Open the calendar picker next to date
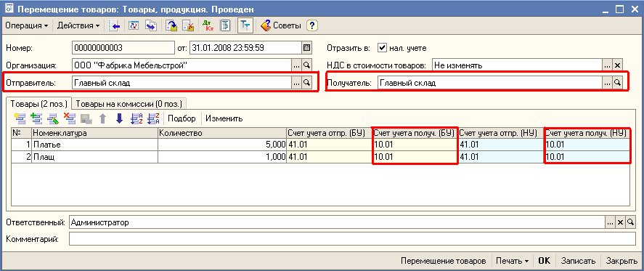This screenshot has width=644, height=271. point(306,48)
